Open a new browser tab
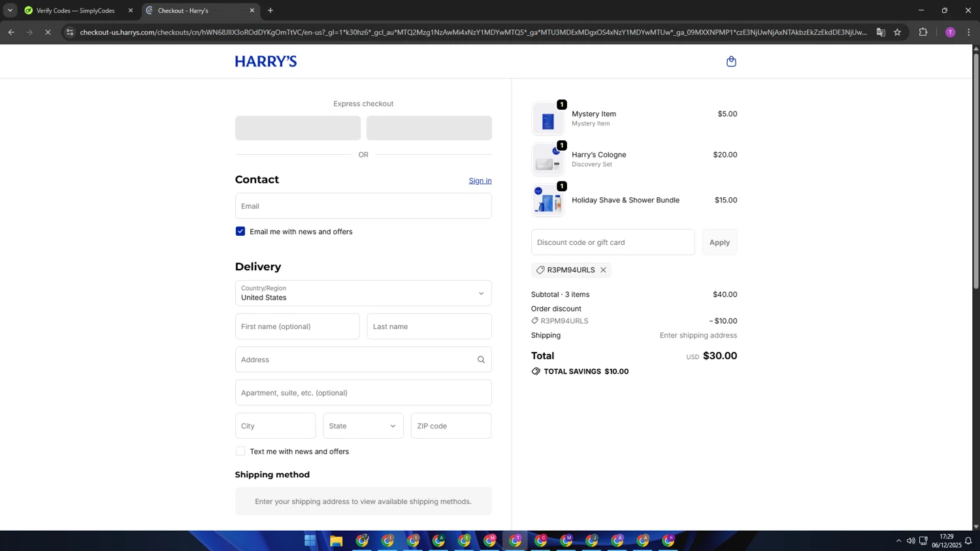The image size is (980, 551). pos(270,10)
